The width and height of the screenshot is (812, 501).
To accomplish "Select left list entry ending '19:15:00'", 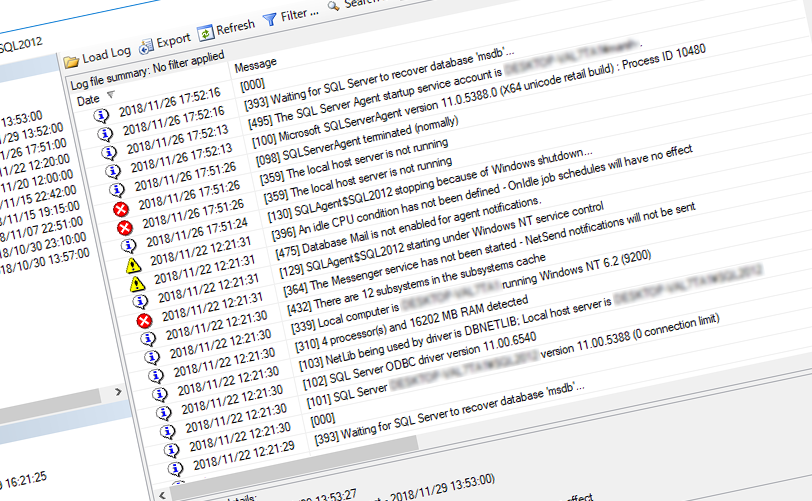I will click(39, 213).
